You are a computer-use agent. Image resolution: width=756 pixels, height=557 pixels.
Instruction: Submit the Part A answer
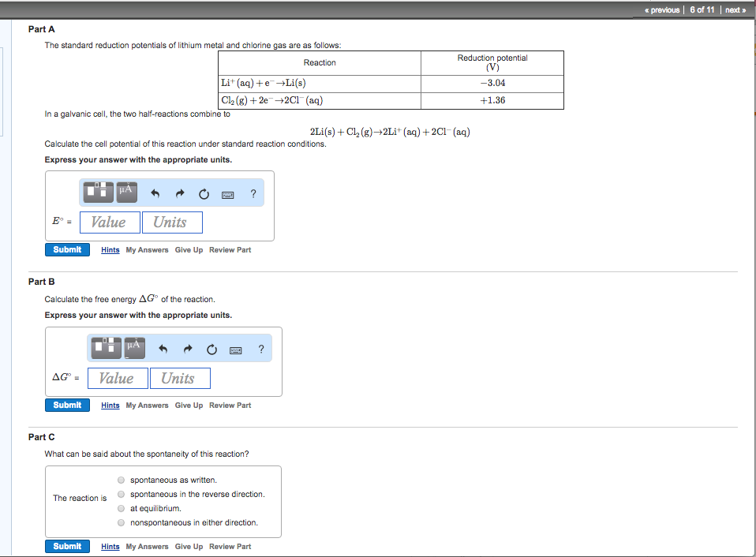[x=67, y=249]
